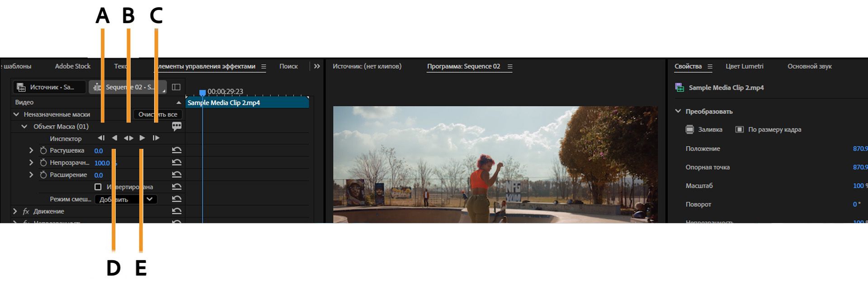Click the speech bubble icon beside Объект Маска (01)
This screenshot has width=868, height=281.
pyautogui.click(x=177, y=126)
